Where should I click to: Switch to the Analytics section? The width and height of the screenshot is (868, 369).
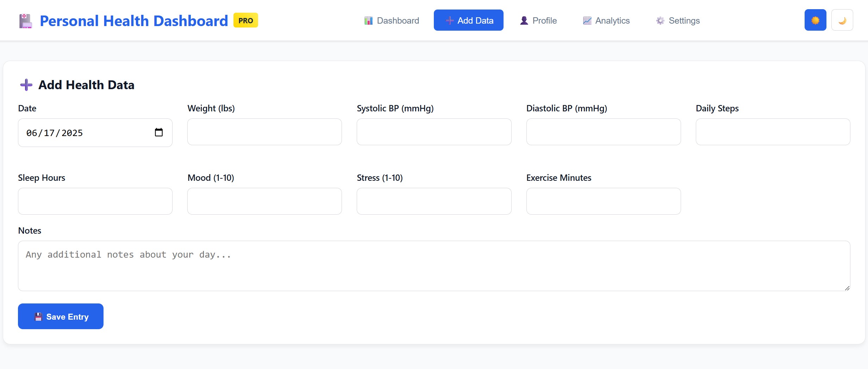tap(606, 20)
